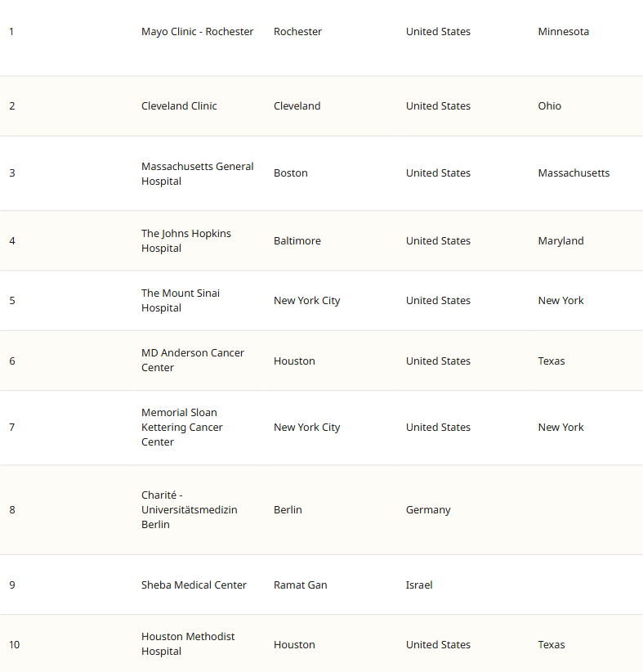Viewport: 643px width, 672px height.
Task: Click the Maryland state cell
Action: point(560,241)
